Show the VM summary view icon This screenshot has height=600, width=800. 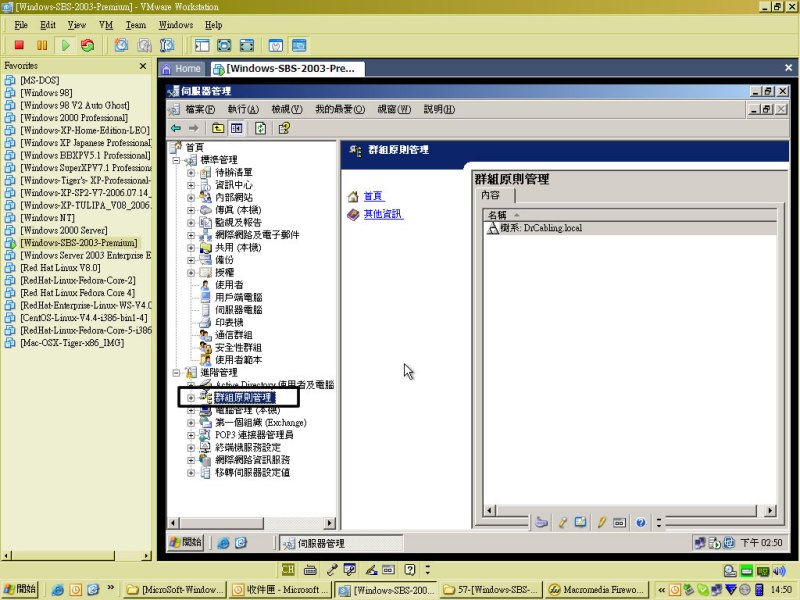[276, 45]
